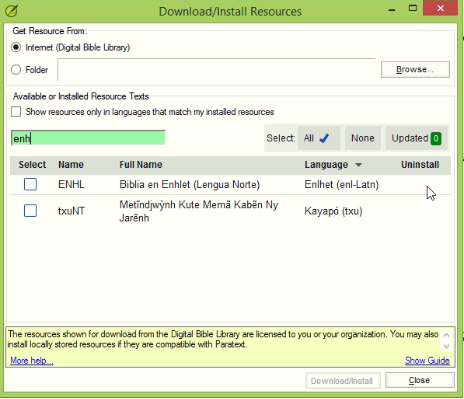Click the ENHL name cell
Viewport: 464px width, 399px height.
point(71,184)
